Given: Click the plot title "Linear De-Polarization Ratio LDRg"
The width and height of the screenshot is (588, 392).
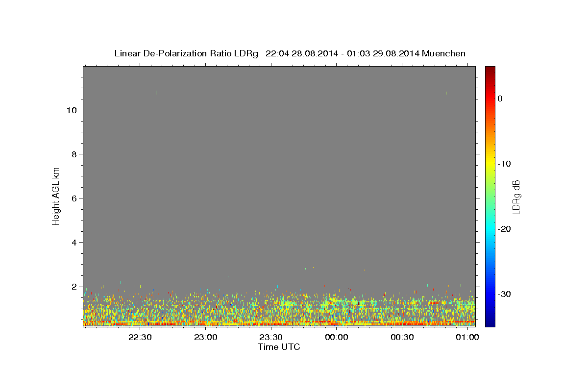Looking at the screenshot, I should [x=186, y=53].
